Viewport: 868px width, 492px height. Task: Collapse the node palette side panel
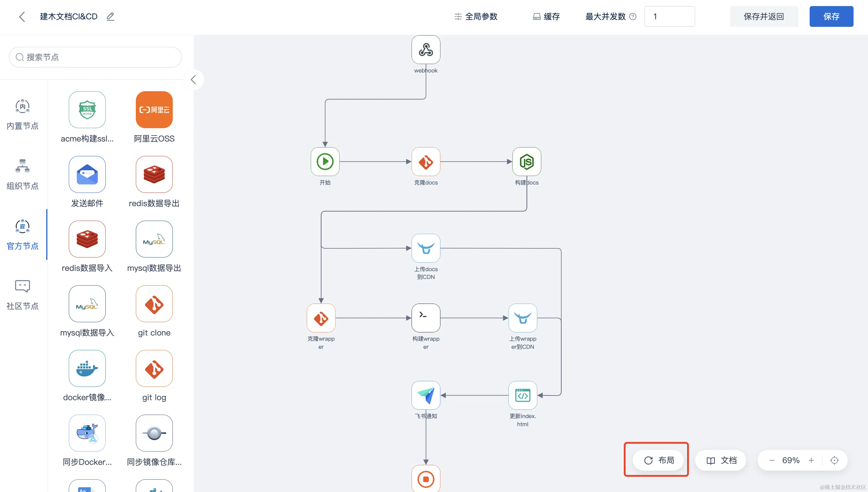tap(193, 80)
